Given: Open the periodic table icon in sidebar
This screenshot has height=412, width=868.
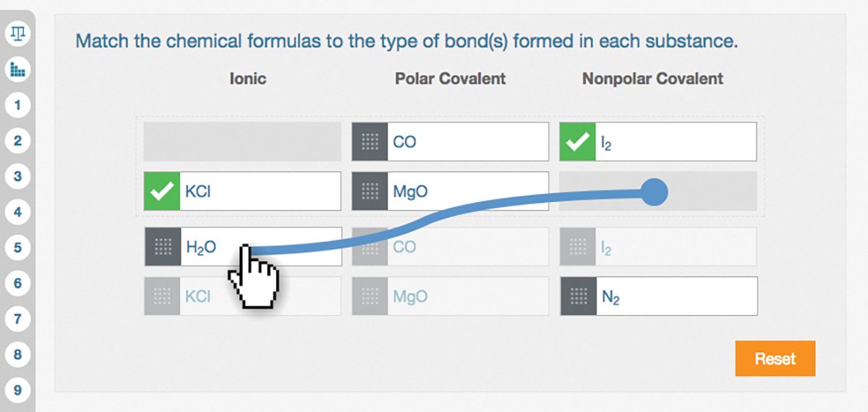Looking at the screenshot, I should (x=17, y=70).
